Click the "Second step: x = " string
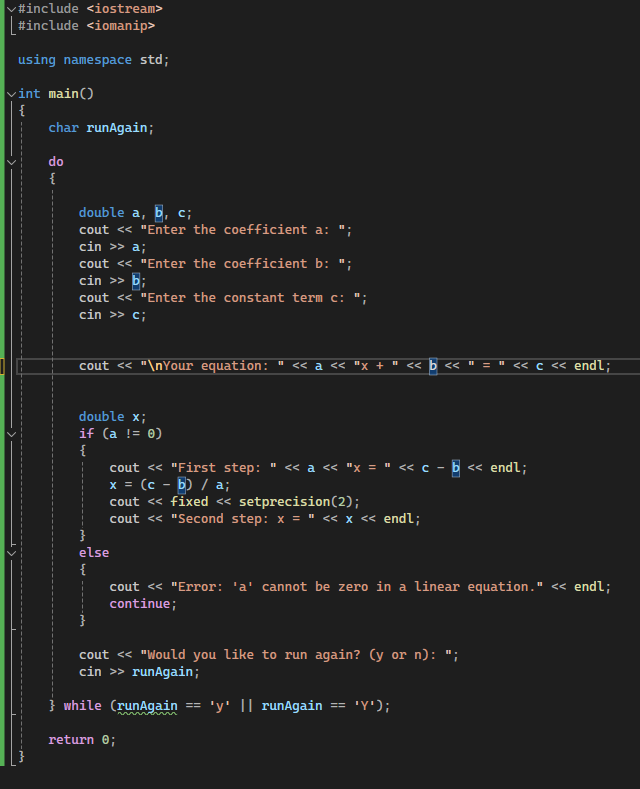Viewport: 640px width, 789px height. point(243,519)
